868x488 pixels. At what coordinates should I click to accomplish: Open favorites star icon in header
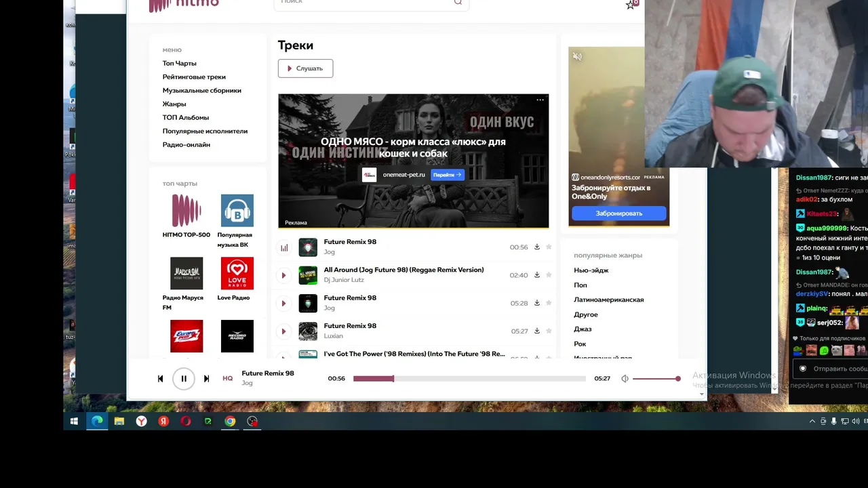point(631,4)
